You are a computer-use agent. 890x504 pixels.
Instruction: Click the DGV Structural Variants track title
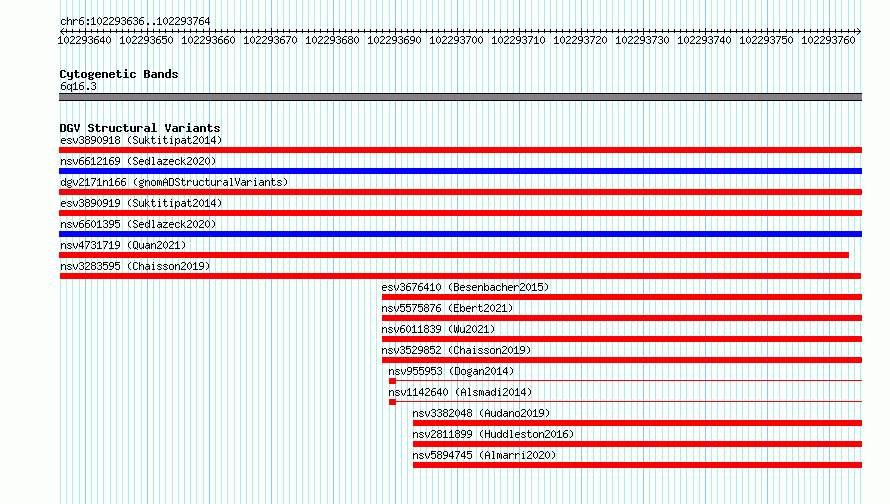[140, 128]
